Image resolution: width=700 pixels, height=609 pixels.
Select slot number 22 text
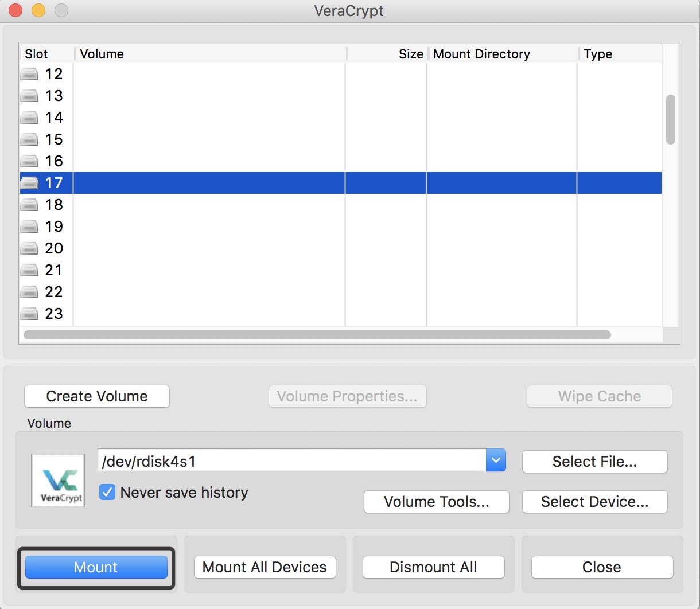pyautogui.click(x=54, y=292)
